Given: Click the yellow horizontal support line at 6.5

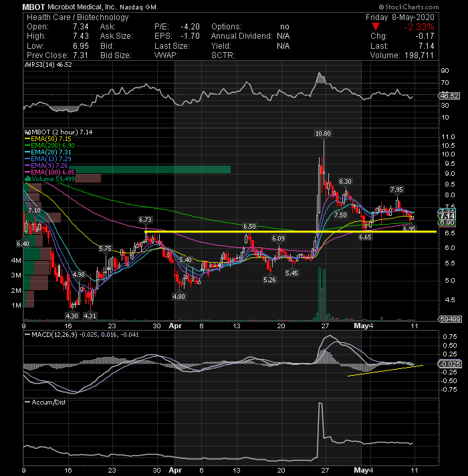Looking at the screenshot, I should click(290, 231).
